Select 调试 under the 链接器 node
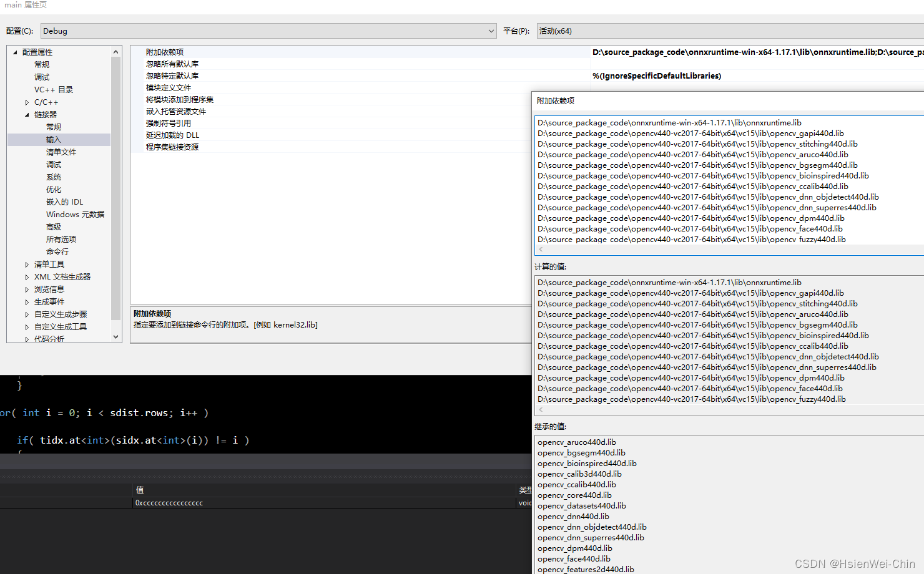This screenshot has width=924, height=574. (x=54, y=165)
